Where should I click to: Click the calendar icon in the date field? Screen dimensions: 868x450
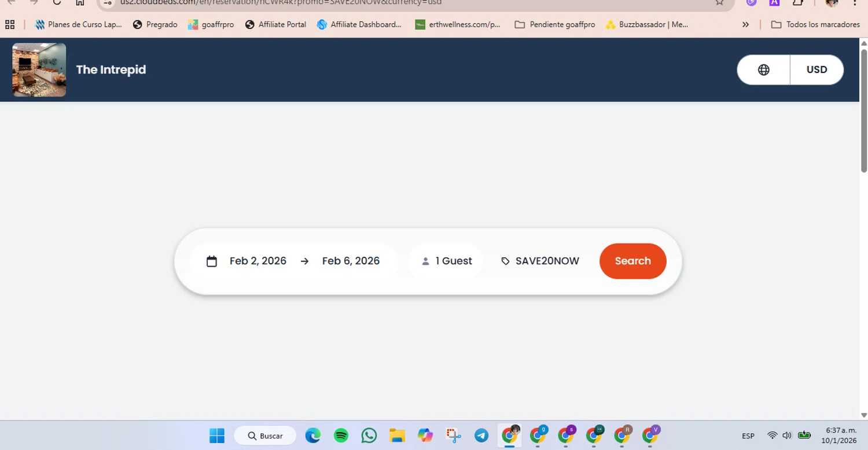tap(212, 261)
